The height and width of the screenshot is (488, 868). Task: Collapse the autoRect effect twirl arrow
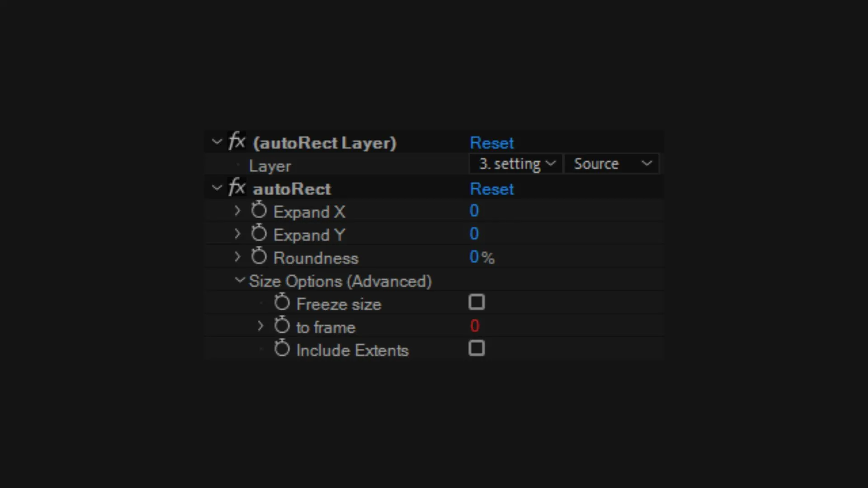(x=217, y=188)
